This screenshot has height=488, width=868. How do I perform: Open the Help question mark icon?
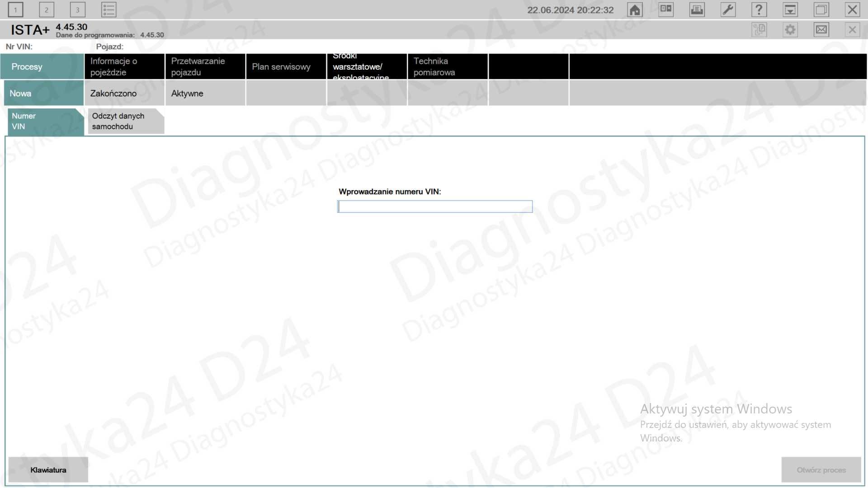coord(759,9)
